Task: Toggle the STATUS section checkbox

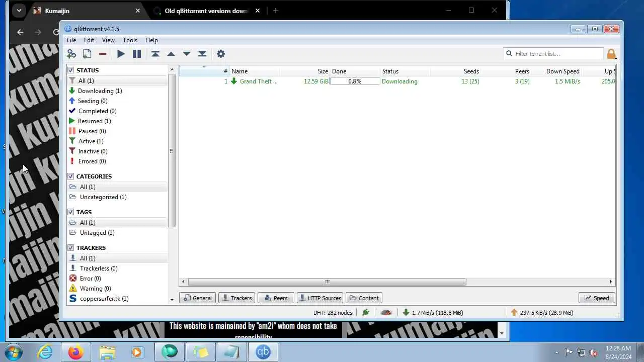Action: 71,70
